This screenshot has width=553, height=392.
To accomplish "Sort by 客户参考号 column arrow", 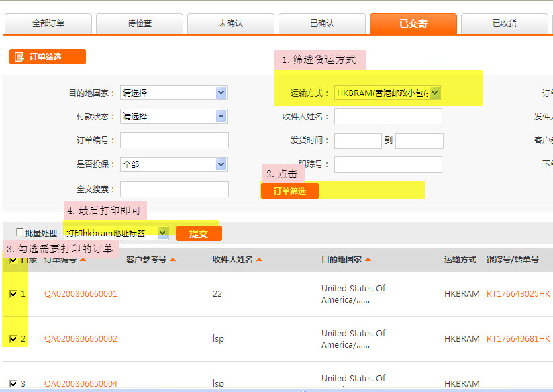I will click(x=172, y=260).
